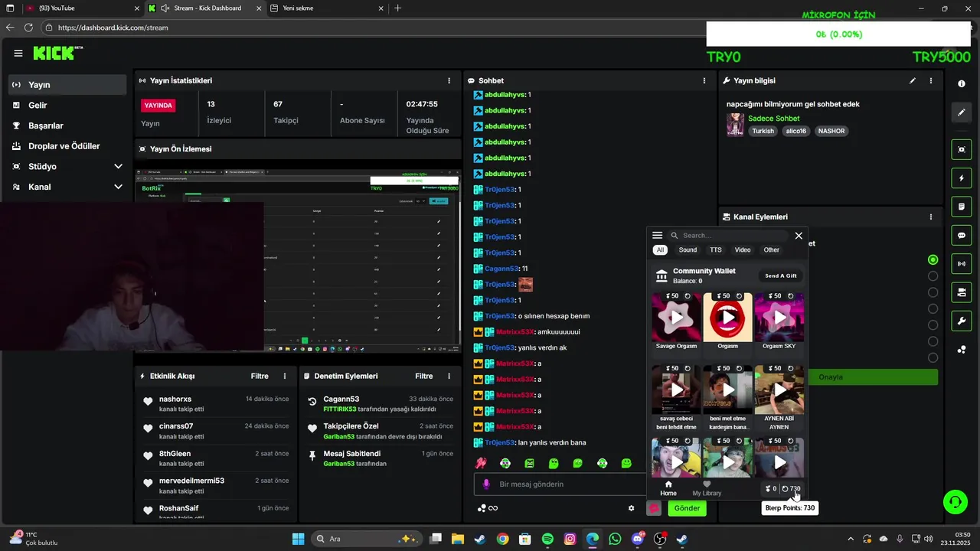
Task: Click the info icon on right rail
Action: 962,84
